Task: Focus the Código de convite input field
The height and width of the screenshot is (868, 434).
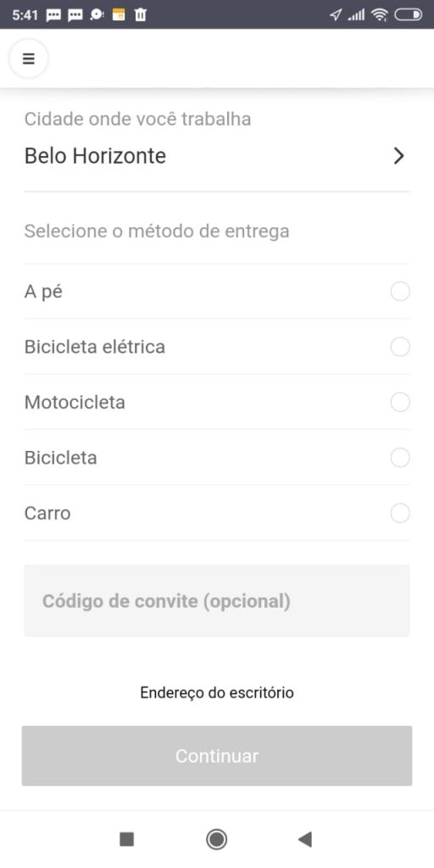Action: tap(217, 601)
